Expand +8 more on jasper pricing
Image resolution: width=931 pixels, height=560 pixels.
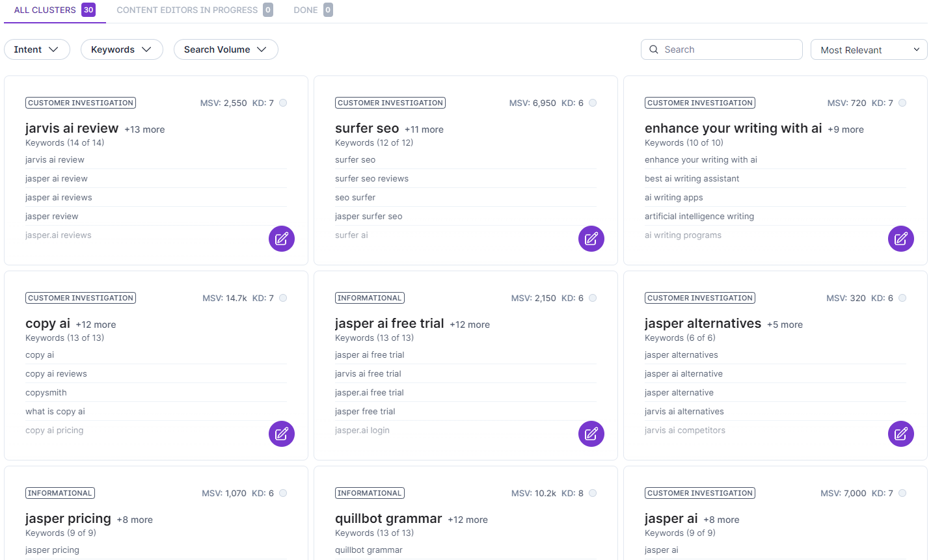135,520
